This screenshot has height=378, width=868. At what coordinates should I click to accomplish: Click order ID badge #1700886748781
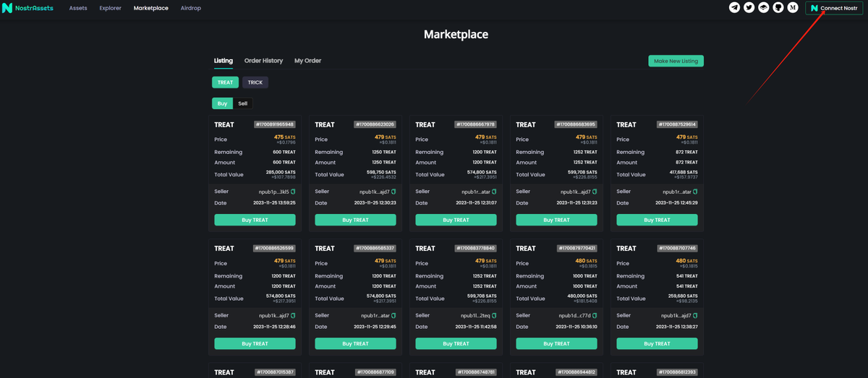click(475, 372)
